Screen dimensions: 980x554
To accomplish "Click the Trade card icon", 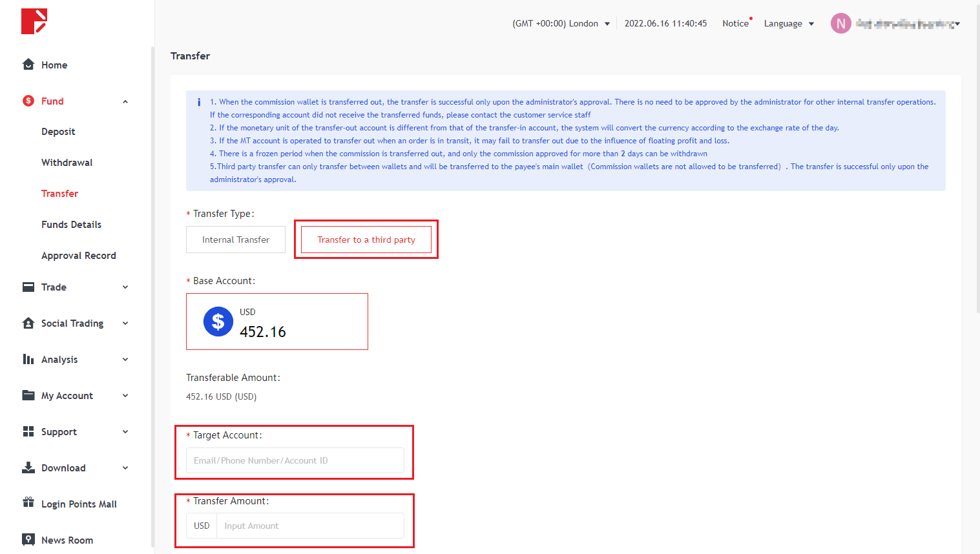I will pyautogui.click(x=28, y=287).
